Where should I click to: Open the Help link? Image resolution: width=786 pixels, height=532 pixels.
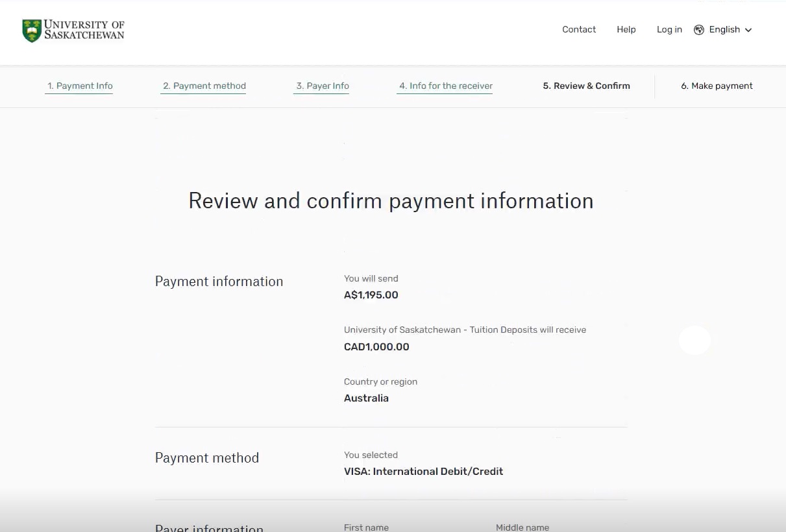[x=626, y=30]
